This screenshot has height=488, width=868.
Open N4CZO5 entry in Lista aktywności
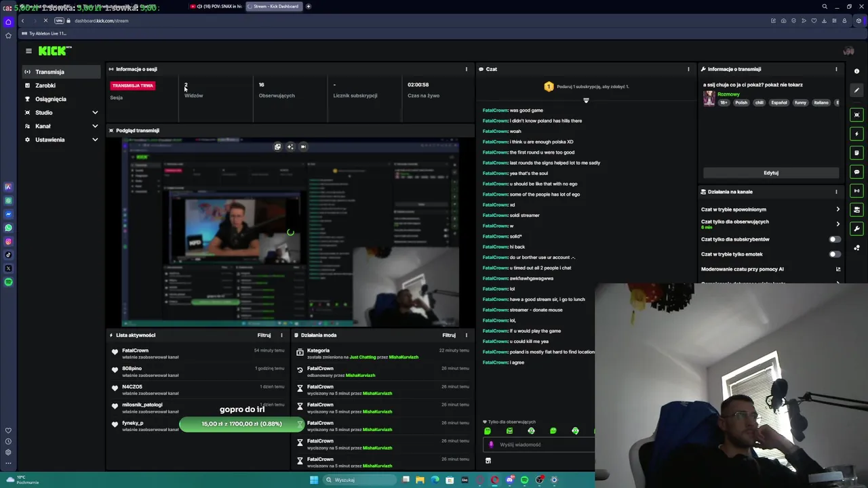[x=197, y=390]
